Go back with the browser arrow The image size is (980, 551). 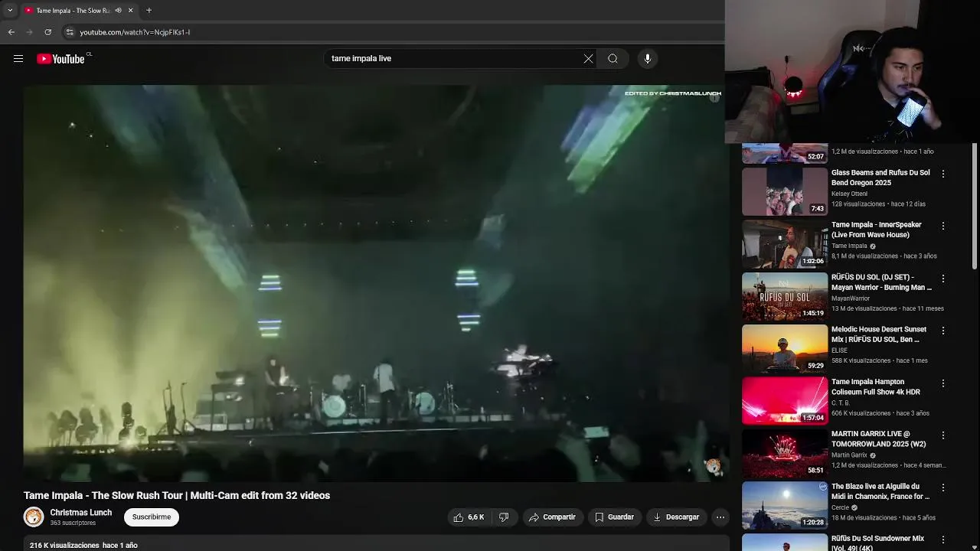point(11,32)
